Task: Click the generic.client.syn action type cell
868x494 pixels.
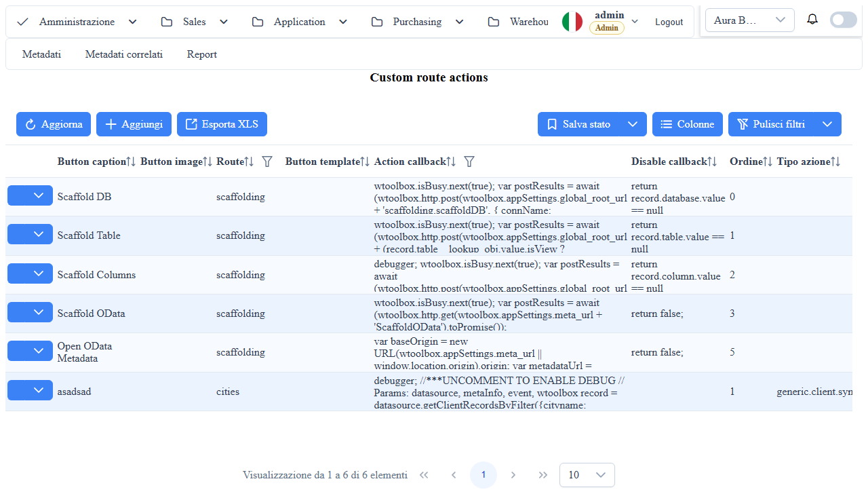Action: coord(814,392)
